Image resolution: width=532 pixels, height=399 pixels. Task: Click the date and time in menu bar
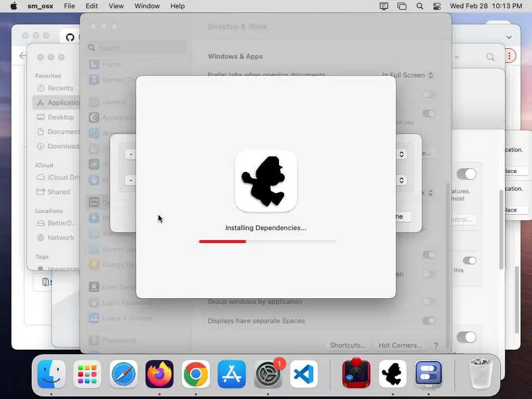pos(486,6)
